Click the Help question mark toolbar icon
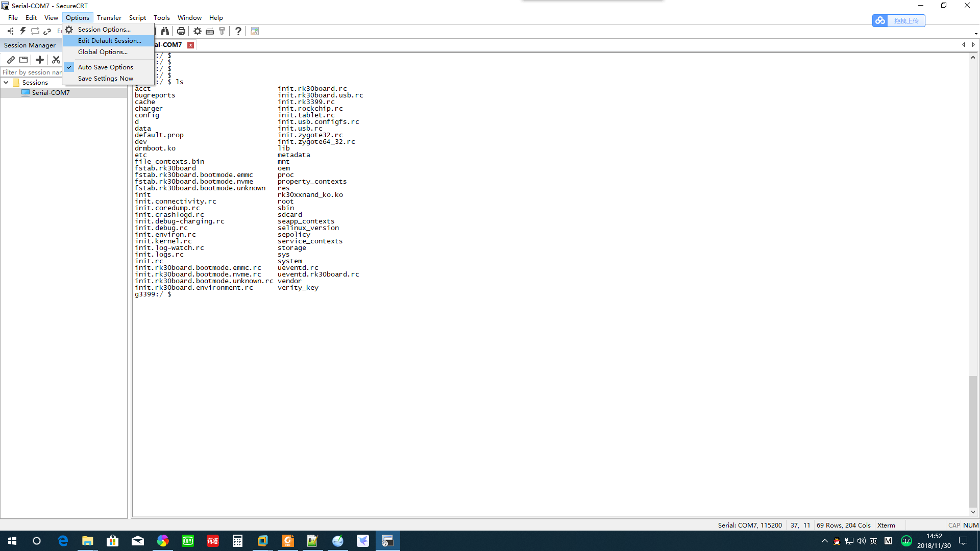This screenshot has width=980, height=551. pos(238,31)
